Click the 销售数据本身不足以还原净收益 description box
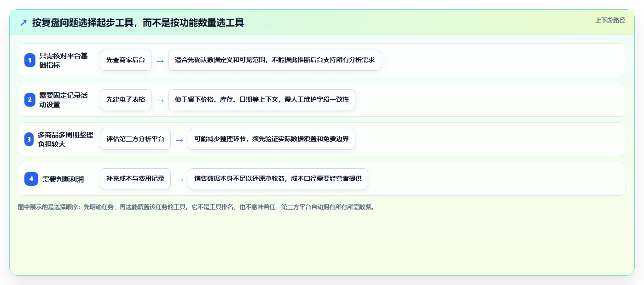 278,179
